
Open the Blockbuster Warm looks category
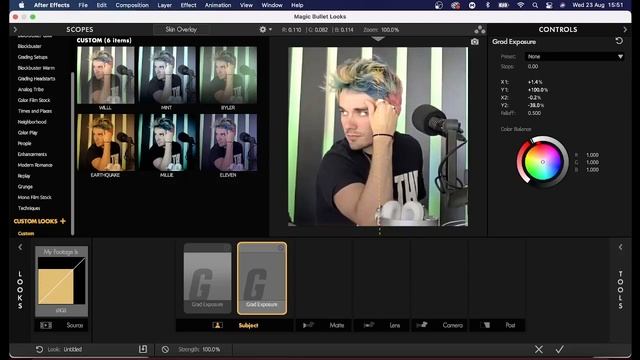coord(36,68)
